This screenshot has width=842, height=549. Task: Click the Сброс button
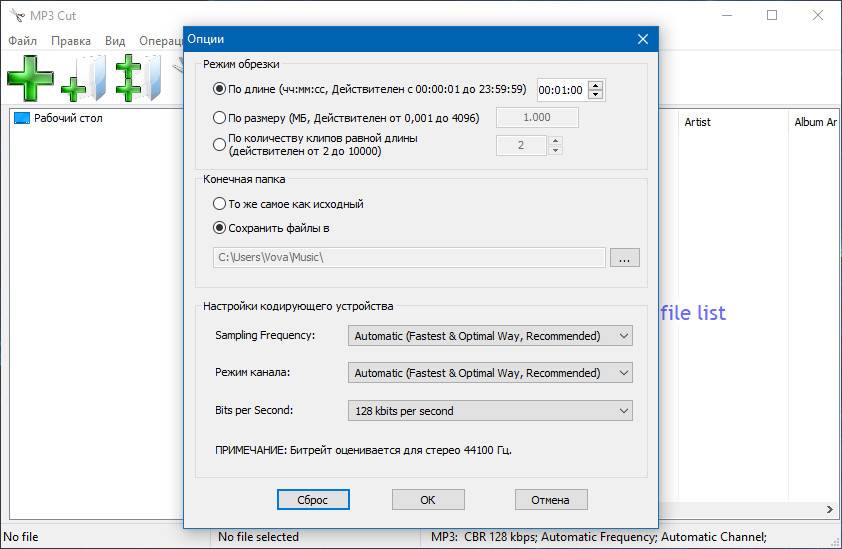coord(313,500)
